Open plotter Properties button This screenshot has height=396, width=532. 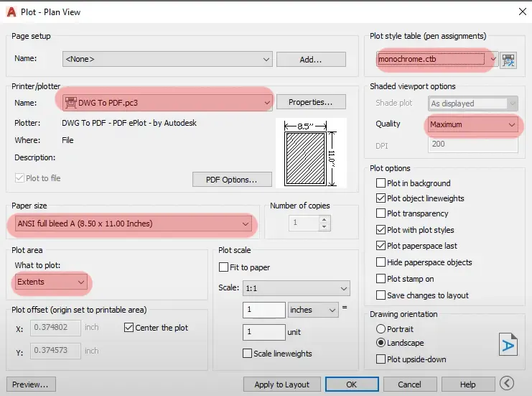311,102
